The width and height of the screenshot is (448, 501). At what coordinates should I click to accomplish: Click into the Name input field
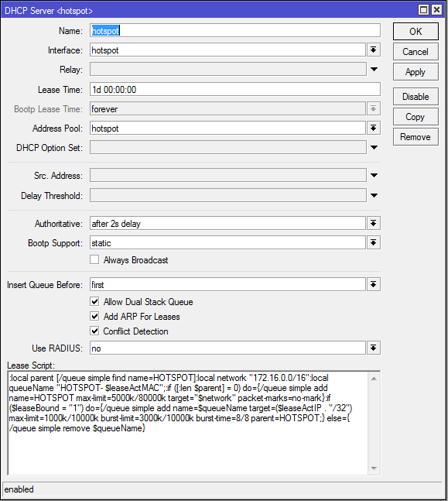click(x=235, y=31)
